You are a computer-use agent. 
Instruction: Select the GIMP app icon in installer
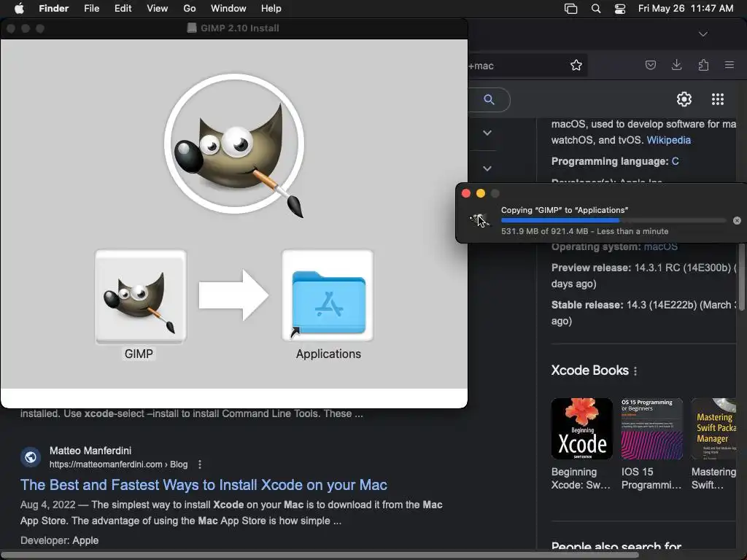point(141,296)
